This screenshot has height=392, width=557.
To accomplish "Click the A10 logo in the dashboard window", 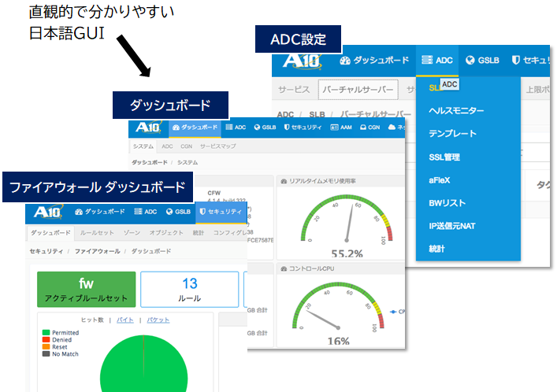I will [x=148, y=127].
